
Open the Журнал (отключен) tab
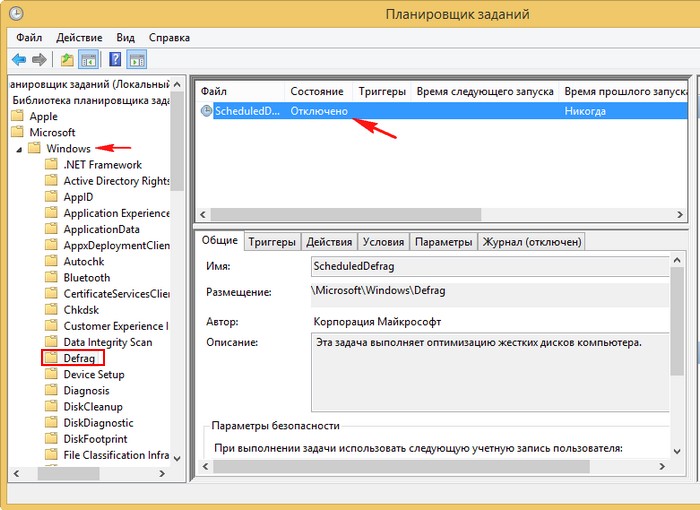click(x=531, y=242)
